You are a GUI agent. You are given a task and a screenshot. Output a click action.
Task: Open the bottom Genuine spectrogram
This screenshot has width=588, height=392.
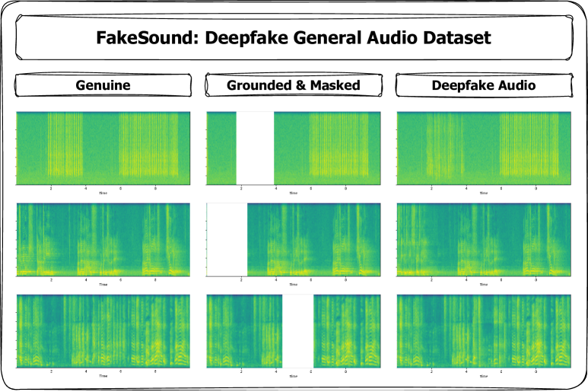[x=103, y=331]
